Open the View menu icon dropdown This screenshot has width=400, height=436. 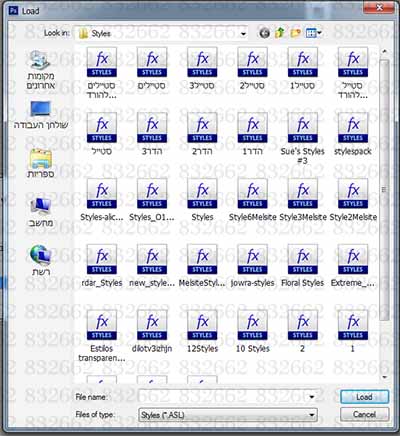coord(313,33)
